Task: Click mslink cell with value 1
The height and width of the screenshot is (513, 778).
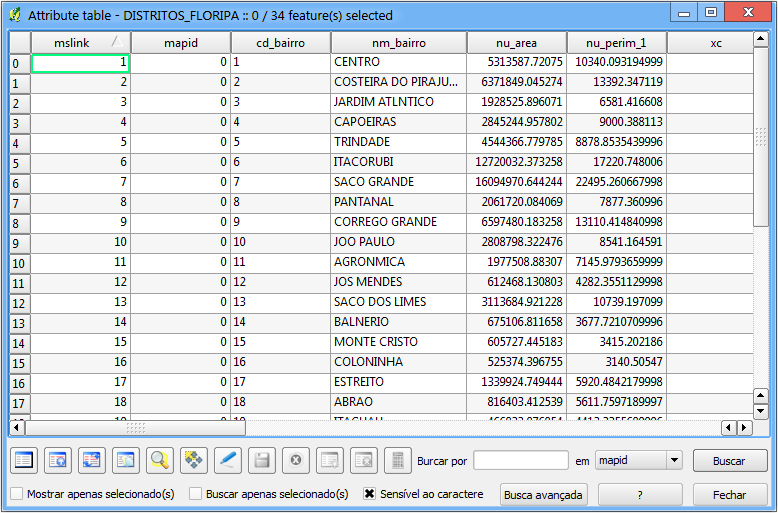Action: pos(81,63)
